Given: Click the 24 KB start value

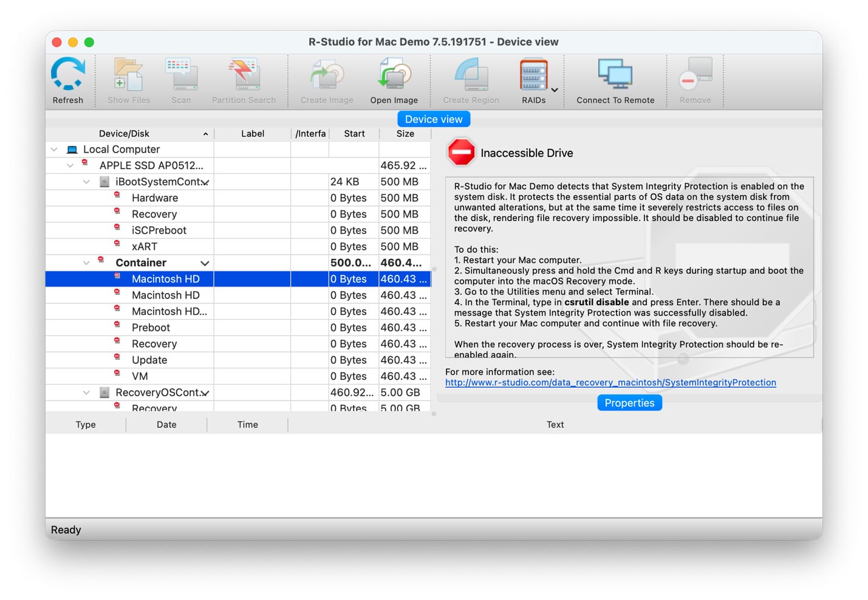Looking at the screenshot, I should (x=344, y=182).
